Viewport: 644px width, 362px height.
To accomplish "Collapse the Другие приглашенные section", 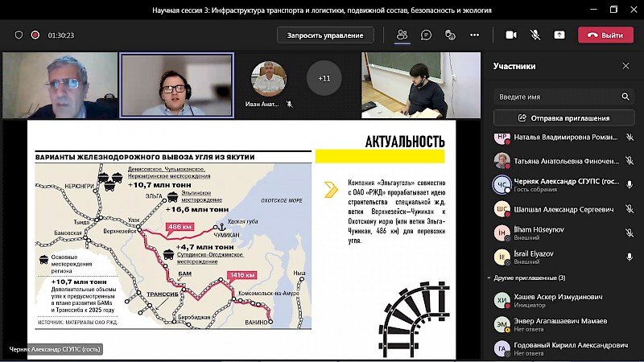I will click(488, 278).
